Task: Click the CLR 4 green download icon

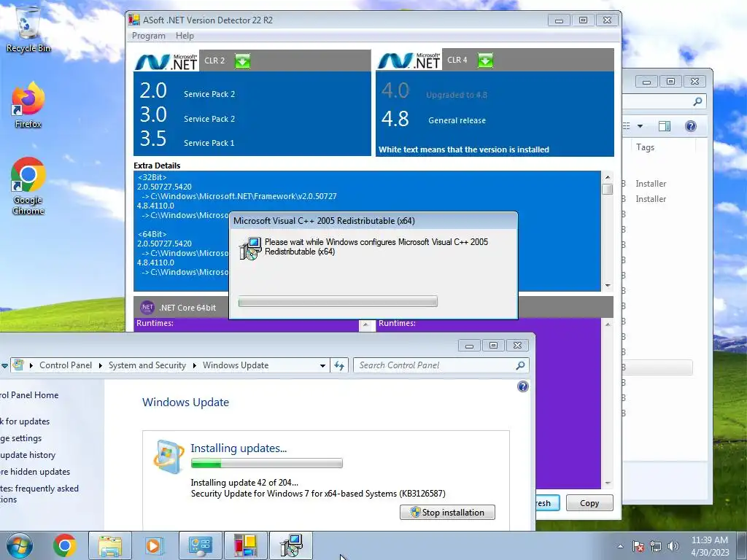Action: [485, 61]
